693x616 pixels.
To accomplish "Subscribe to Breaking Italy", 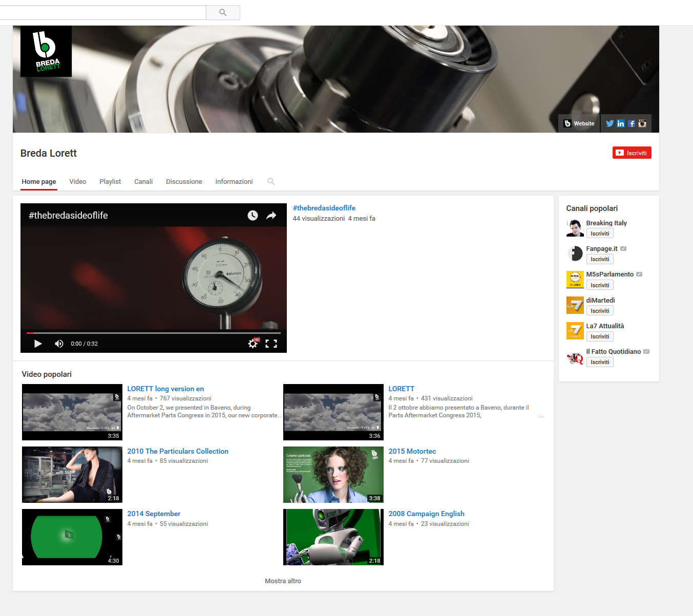I will 600,233.
